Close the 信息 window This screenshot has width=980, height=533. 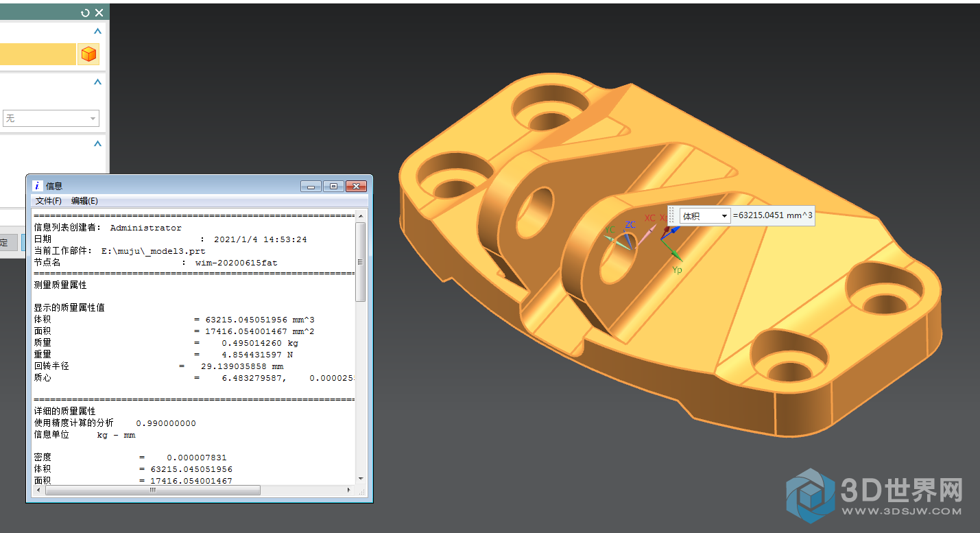click(356, 186)
